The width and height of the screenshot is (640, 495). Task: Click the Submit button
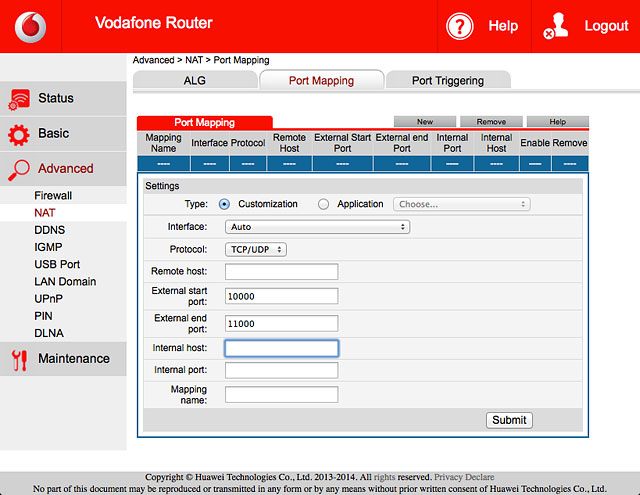pos(509,420)
